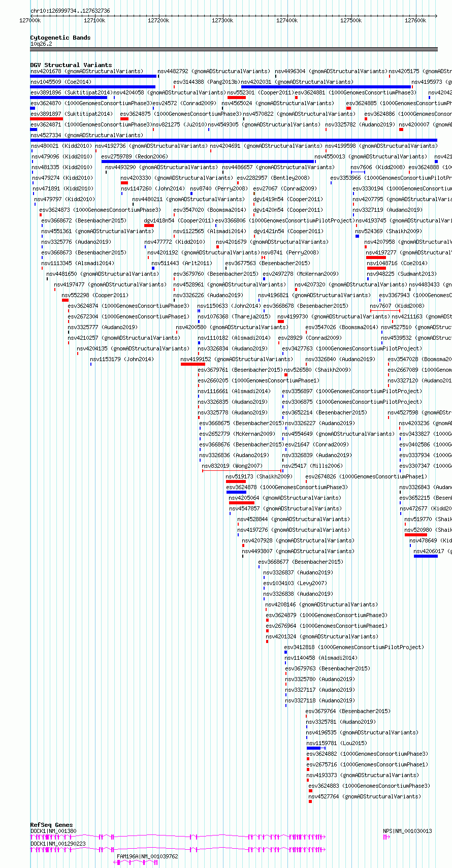Image resolution: width=452 pixels, height=868 pixels.
Task: Click the blue bar under nsv4206017
Action: [426, 556]
